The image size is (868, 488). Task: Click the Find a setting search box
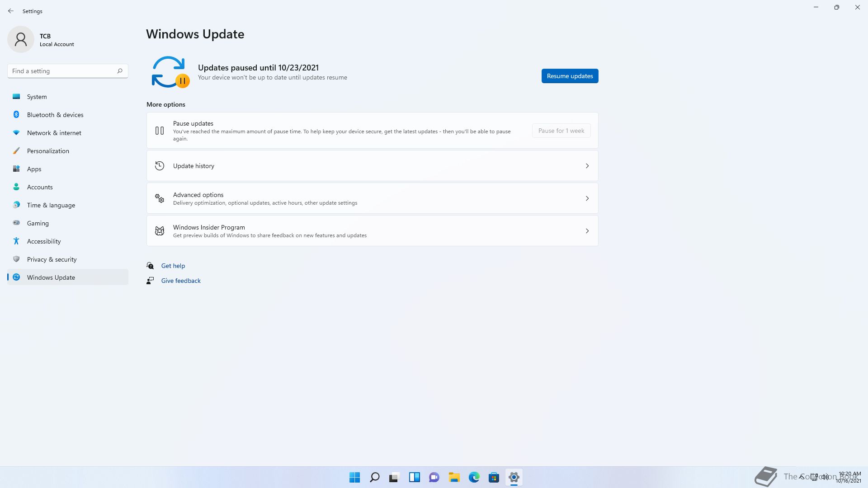pyautogui.click(x=68, y=71)
